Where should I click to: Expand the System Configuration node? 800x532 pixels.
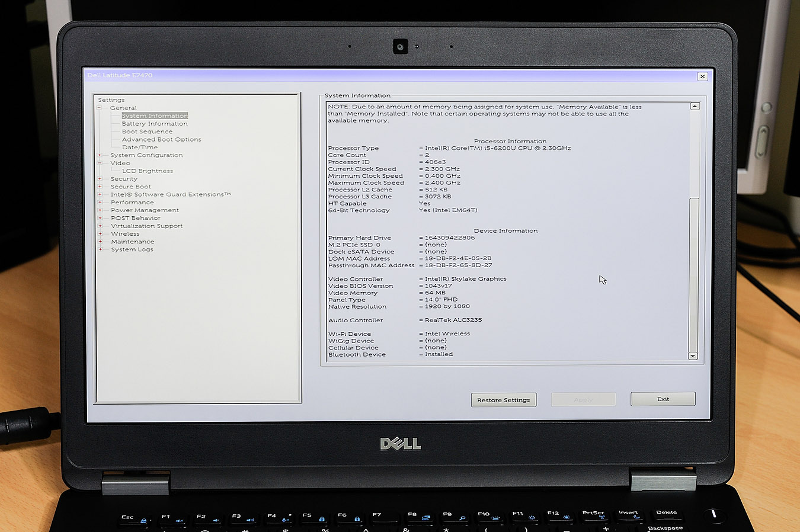click(x=100, y=155)
